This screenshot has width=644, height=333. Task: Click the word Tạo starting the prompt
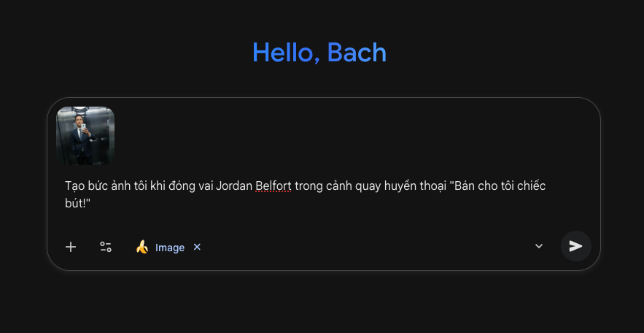[x=75, y=185]
